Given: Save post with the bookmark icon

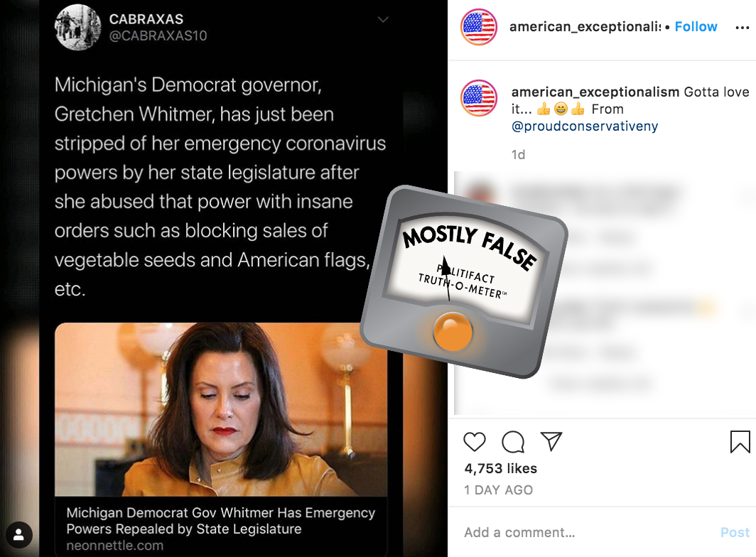Looking at the screenshot, I should (740, 442).
